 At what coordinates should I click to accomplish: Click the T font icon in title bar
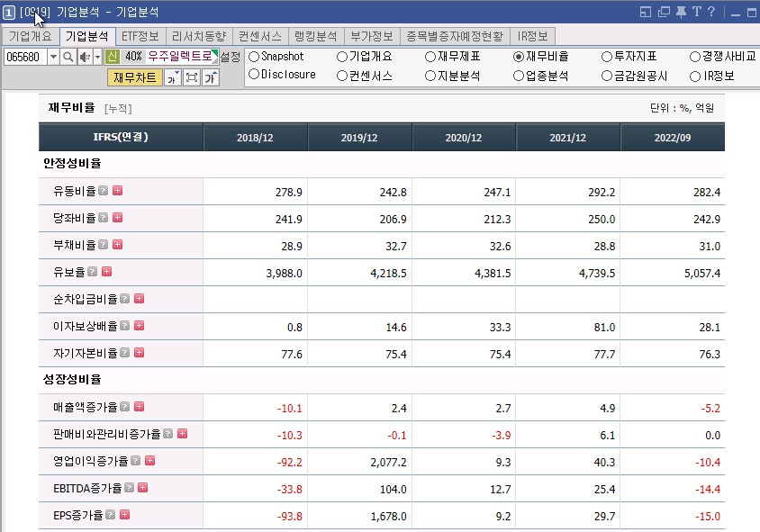coord(697,12)
